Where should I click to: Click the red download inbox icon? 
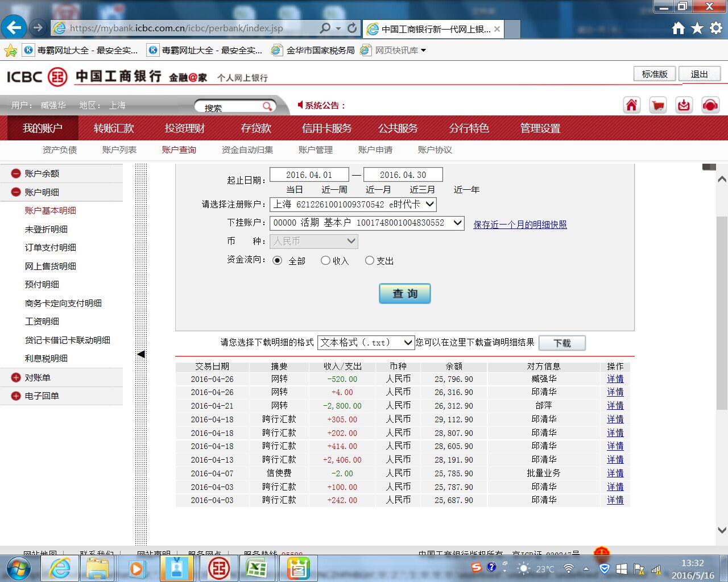684,105
